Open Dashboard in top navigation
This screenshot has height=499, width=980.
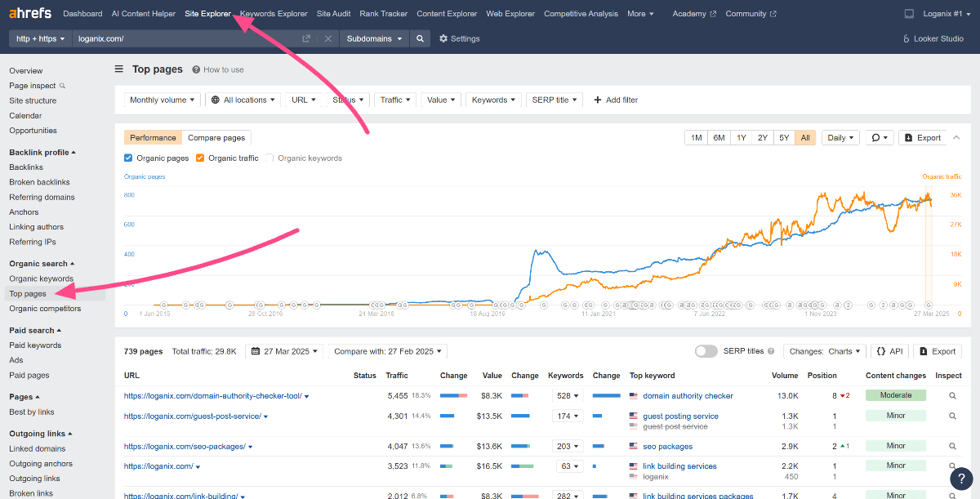pos(82,14)
